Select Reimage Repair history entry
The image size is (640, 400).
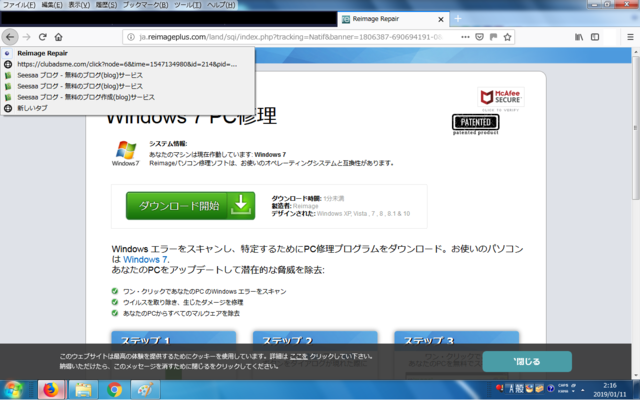coord(127,53)
